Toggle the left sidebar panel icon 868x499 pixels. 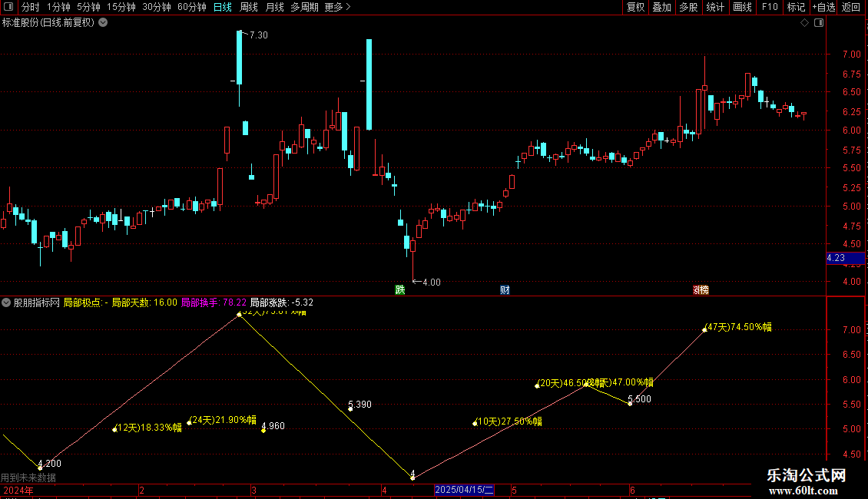click(8, 7)
